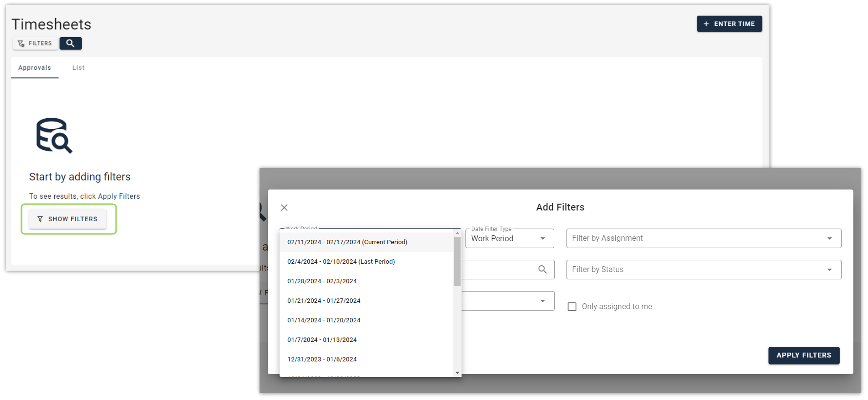Click the blue search magnifier button
The width and height of the screenshot is (868, 400).
(70, 43)
